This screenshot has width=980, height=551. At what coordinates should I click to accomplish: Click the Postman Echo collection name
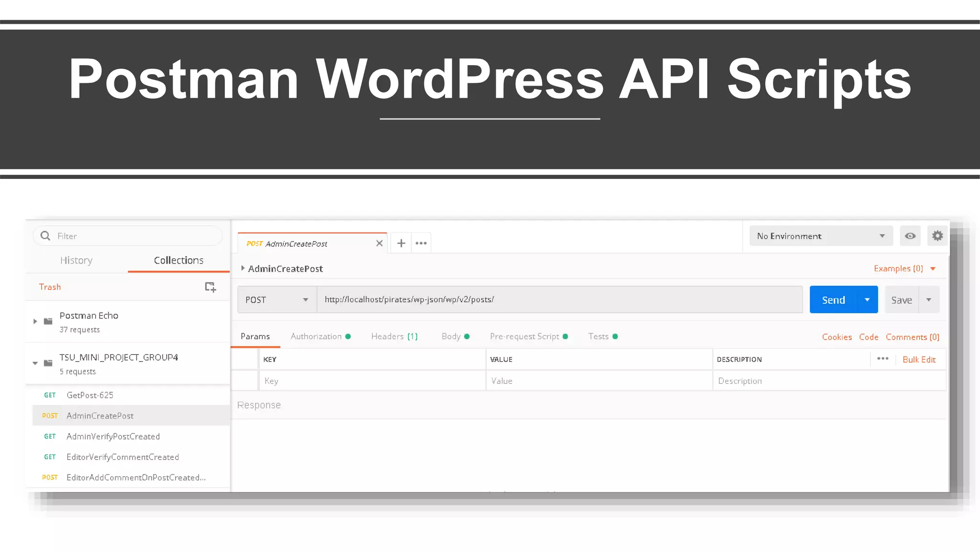click(x=89, y=315)
